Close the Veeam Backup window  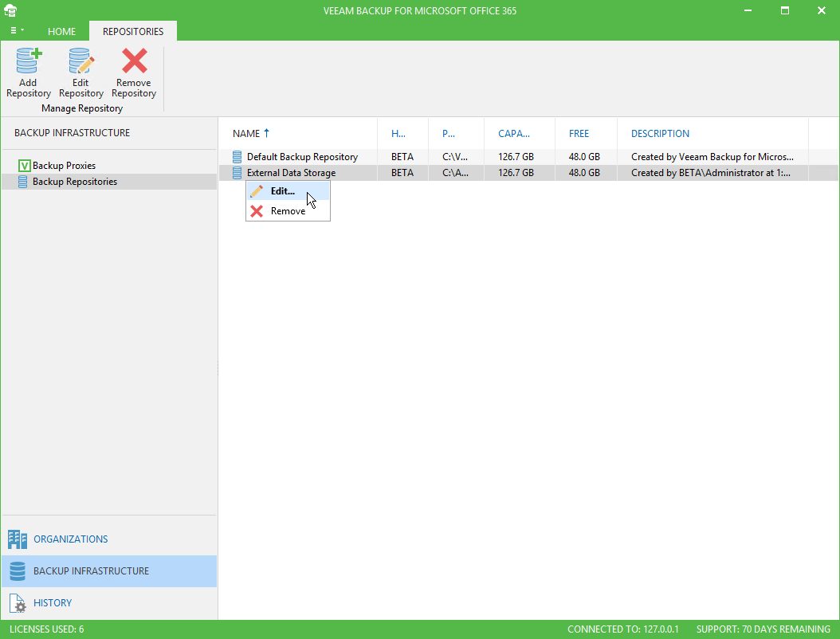821,10
